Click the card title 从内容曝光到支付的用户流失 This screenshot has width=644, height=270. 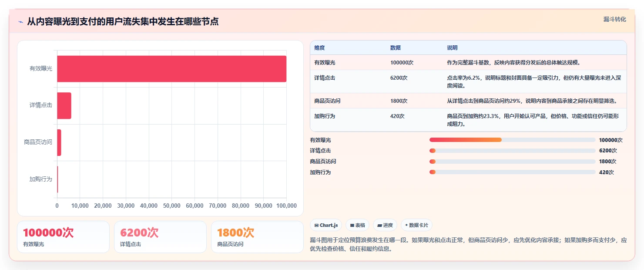pos(123,21)
